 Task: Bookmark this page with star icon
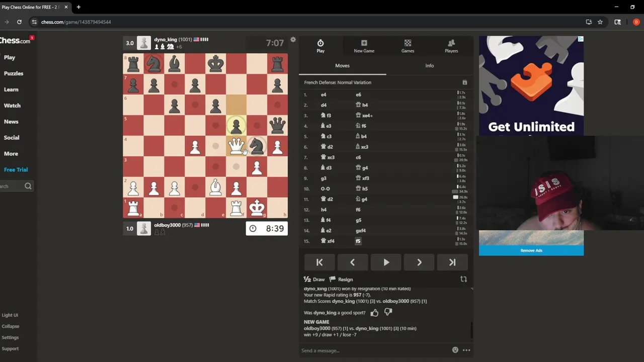[600, 22]
